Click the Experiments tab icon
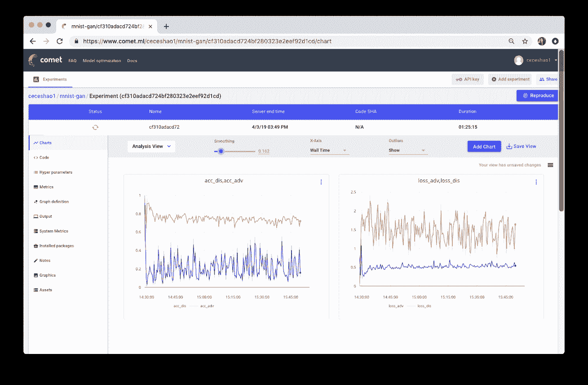588x385 pixels. click(x=36, y=79)
